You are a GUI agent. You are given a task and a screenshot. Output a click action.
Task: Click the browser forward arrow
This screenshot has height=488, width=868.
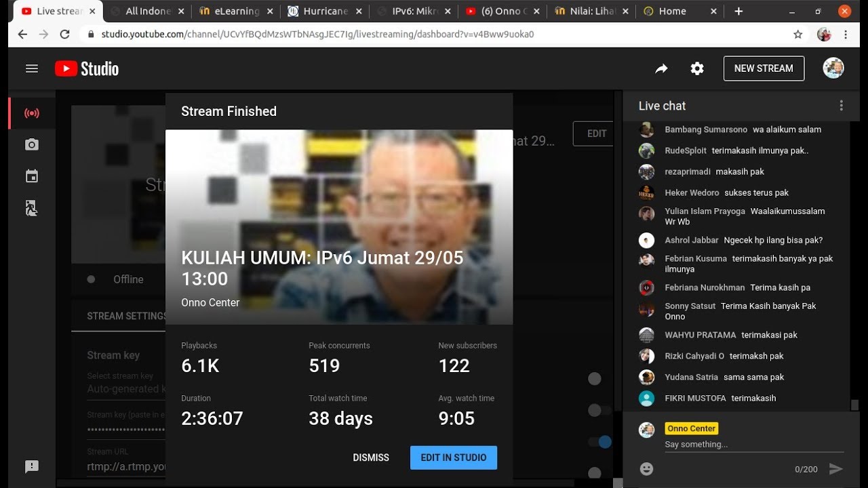44,34
